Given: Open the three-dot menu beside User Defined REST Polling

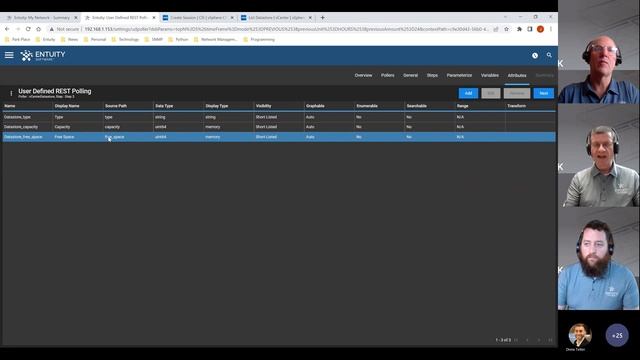Looking at the screenshot, I should 11,93.
